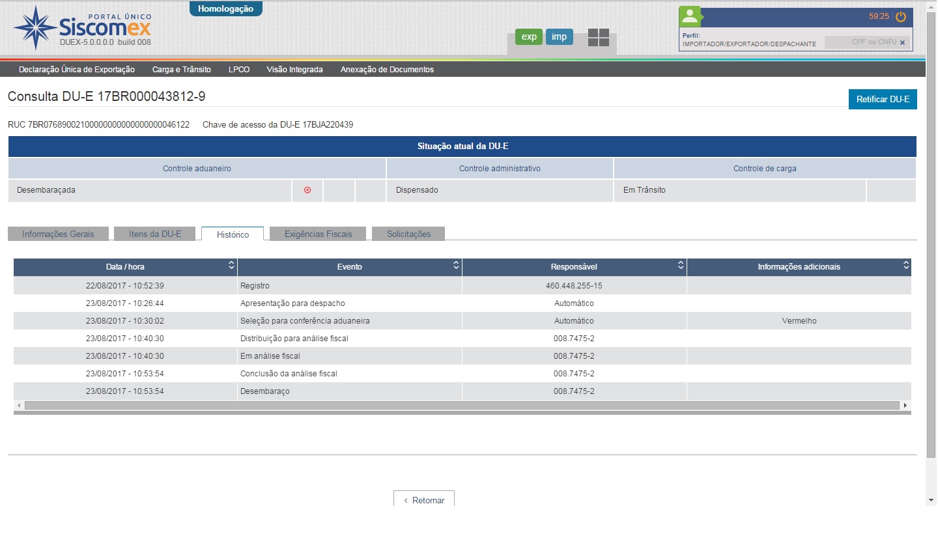Open the grid tiles menu icon
The height and width of the screenshot is (560, 938).
(x=598, y=38)
